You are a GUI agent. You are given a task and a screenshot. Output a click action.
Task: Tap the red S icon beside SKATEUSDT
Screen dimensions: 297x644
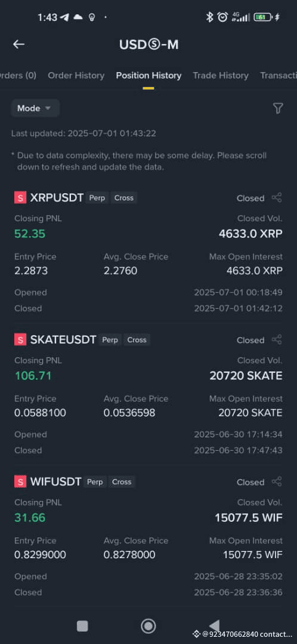point(20,340)
